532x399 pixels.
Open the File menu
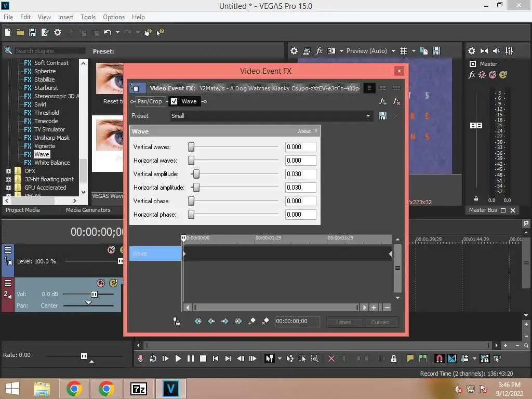pyautogui.click(x=8, y=17)
